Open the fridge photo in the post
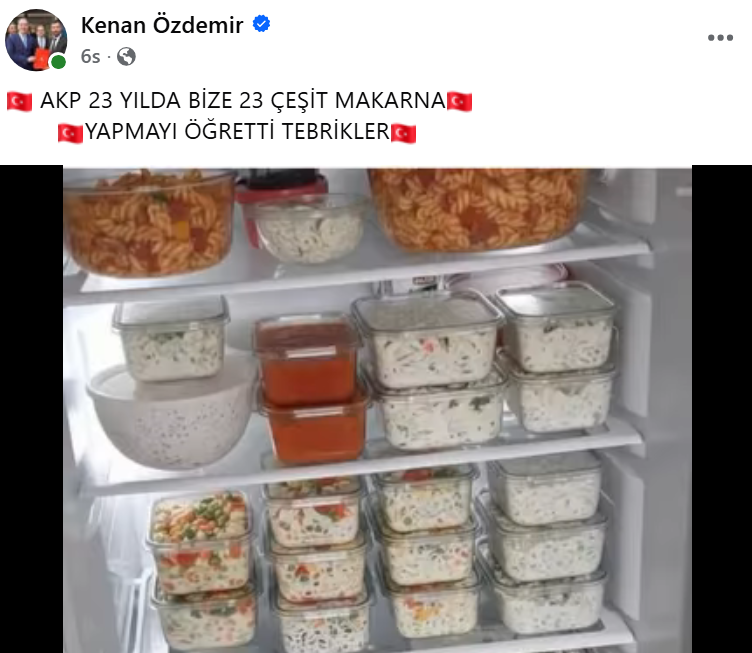 [377, 409]
